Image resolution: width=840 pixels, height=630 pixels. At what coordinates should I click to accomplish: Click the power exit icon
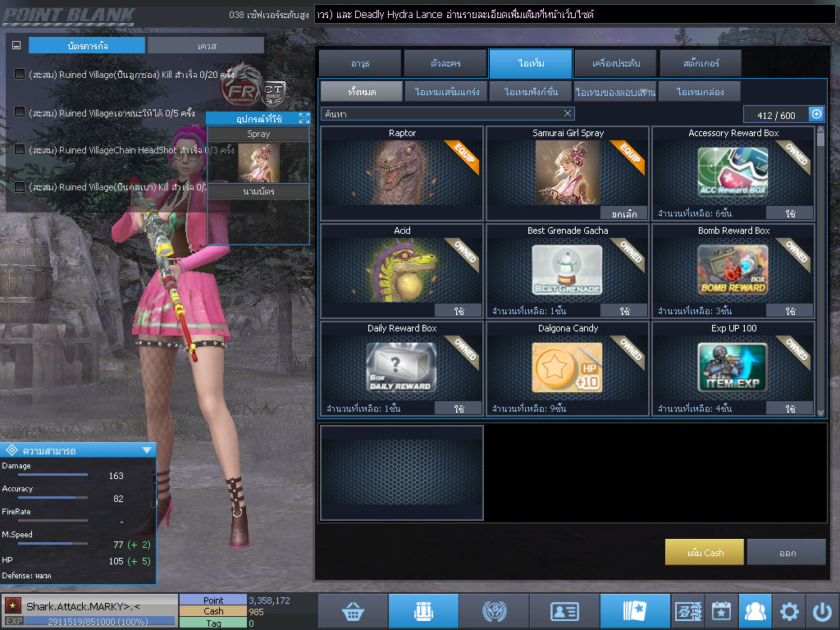[x=822, y=610]
